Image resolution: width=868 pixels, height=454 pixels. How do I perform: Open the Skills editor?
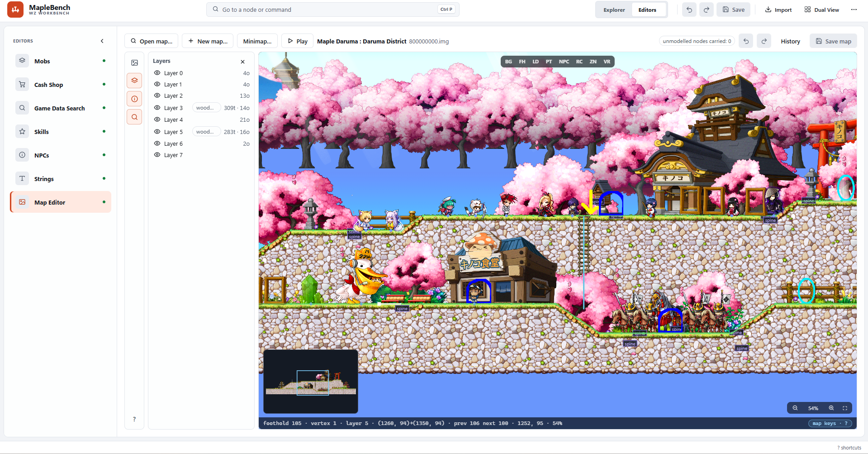pyautogui.click(x=61, y=132)
